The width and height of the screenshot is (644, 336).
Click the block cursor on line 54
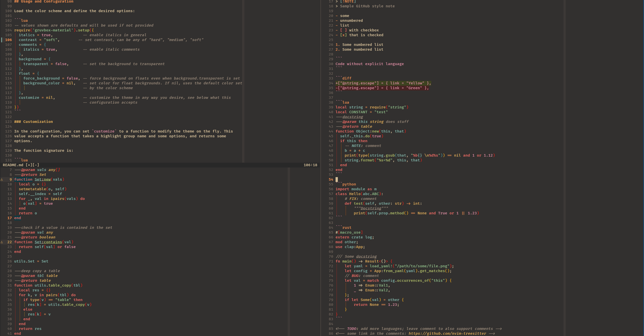[x=337, y=179]
